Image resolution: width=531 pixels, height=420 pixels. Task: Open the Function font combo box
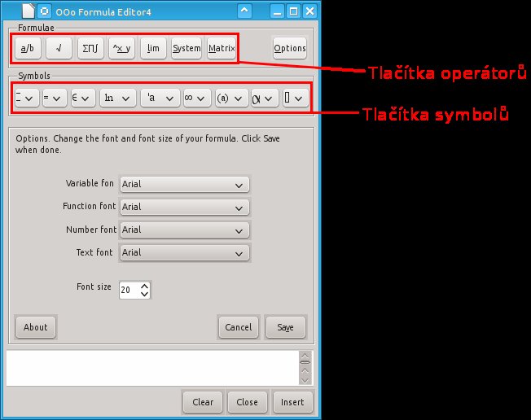pos(185,207)
